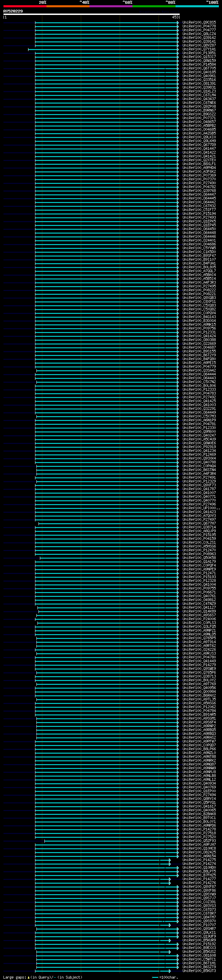Select the hit label UniRef100_P14584
The width and height of the screenshot is (222, 980).
(x=199, y=65)
